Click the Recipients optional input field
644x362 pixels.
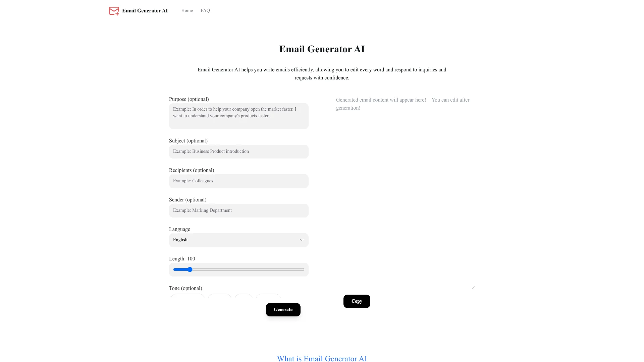(238, 181)
